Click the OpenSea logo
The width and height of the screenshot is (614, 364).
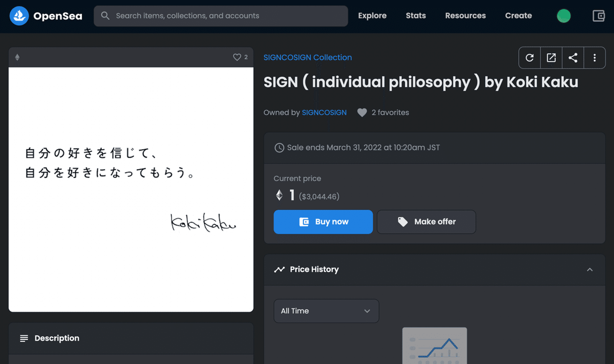(46, 16)
